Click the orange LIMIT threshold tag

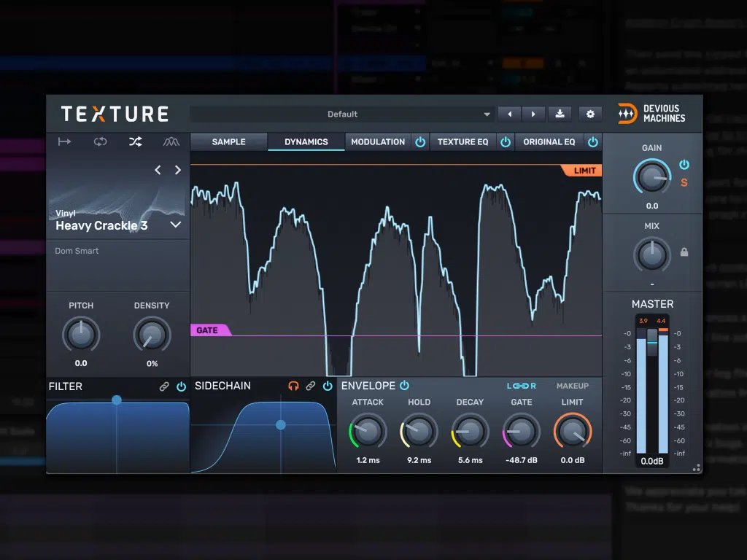click(581, 171)
